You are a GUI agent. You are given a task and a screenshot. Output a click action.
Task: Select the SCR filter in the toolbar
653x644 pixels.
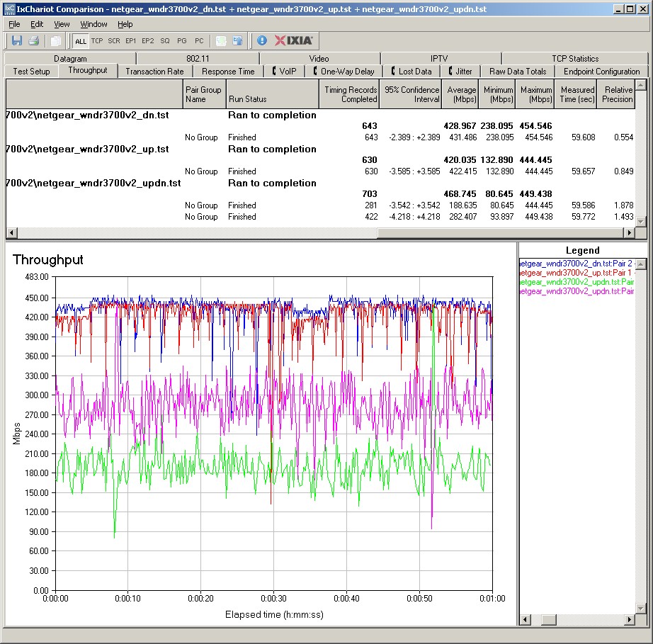(114, 41)
